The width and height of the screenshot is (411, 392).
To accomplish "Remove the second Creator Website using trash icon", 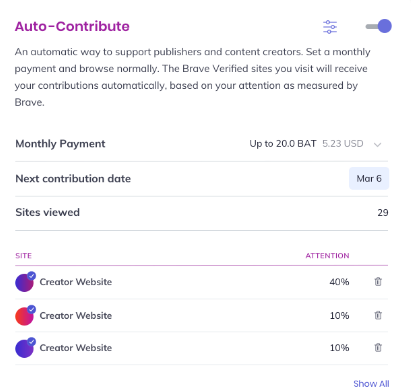I will click(378, 315).
